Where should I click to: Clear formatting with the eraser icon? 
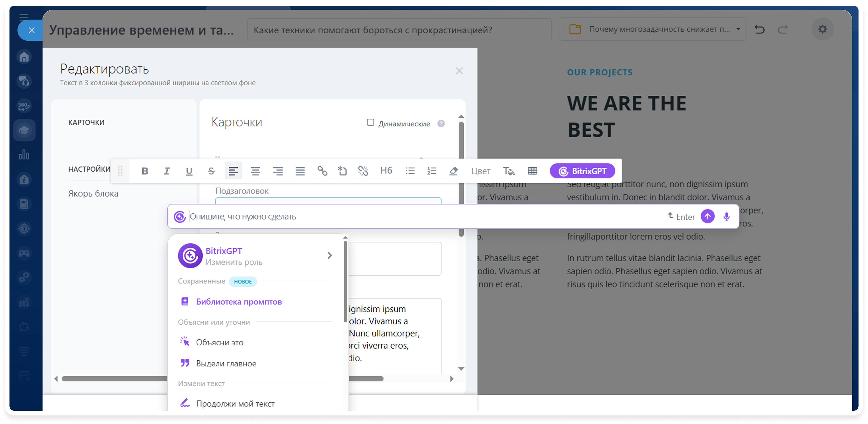coord(453,171)
